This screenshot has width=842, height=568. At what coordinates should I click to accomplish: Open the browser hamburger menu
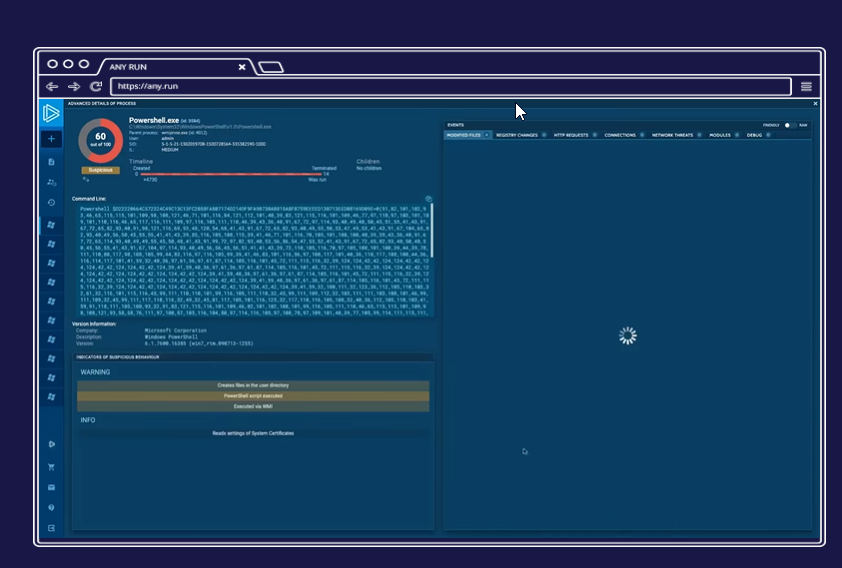pyautogui.click(x=806, y=86)
